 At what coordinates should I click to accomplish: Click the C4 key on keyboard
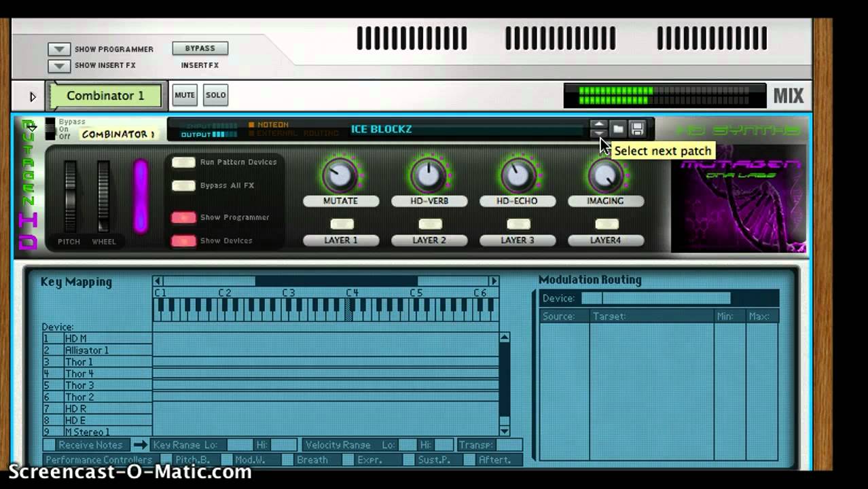350,309
